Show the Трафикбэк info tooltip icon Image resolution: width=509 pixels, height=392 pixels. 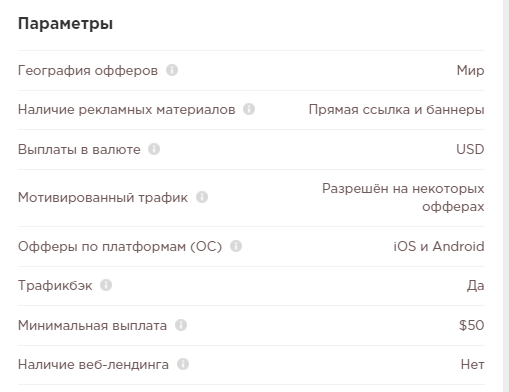click(106, 285)
